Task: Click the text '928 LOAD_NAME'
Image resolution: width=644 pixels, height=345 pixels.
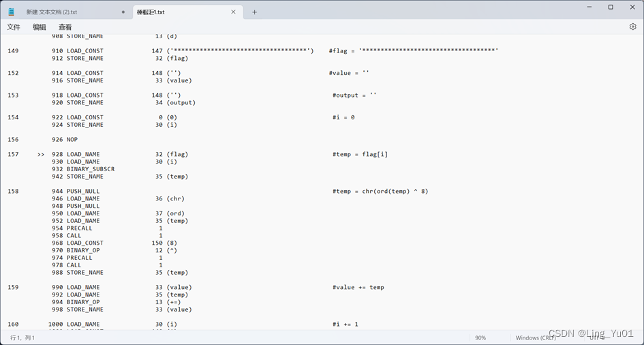Action: pos(76,154)
